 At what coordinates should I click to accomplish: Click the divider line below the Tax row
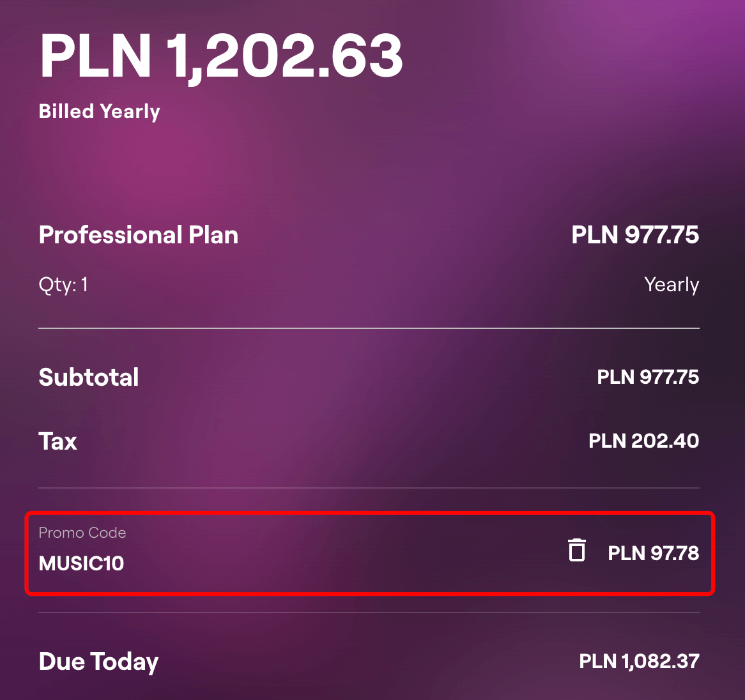coord(369,488)
